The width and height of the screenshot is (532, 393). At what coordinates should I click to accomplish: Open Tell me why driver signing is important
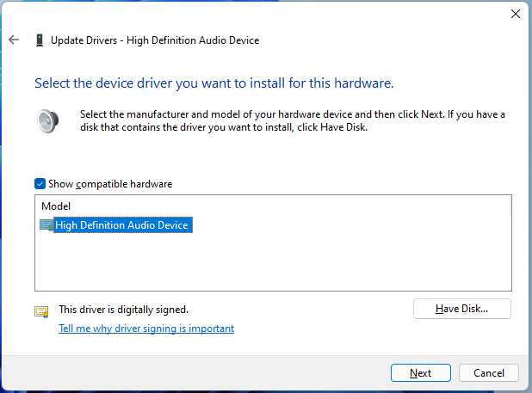point(146,329)
